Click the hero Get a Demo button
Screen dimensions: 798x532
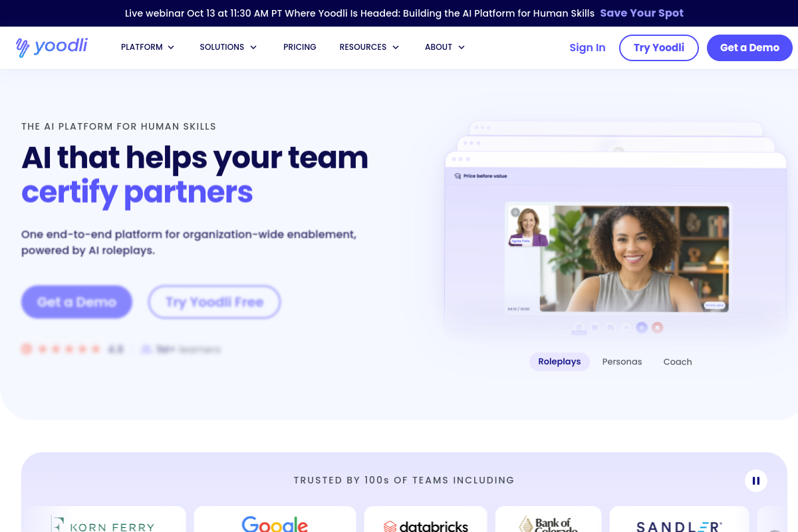76,302
